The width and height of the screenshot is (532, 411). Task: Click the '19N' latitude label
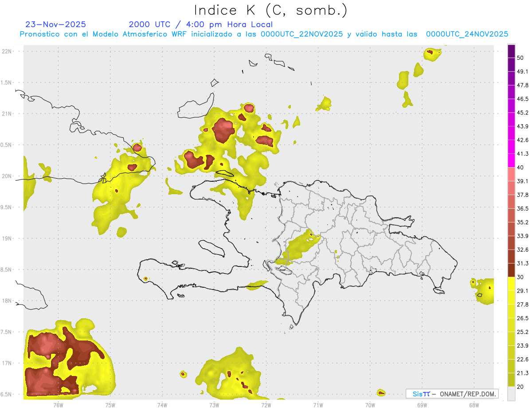pos(7,239)
